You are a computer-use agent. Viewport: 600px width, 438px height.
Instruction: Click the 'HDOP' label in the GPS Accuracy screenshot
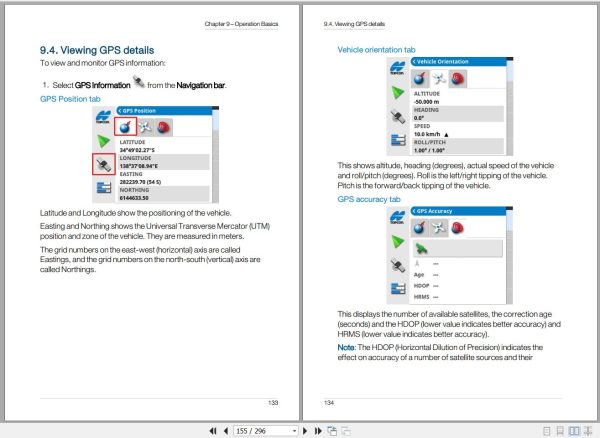(x=421, y=286)
